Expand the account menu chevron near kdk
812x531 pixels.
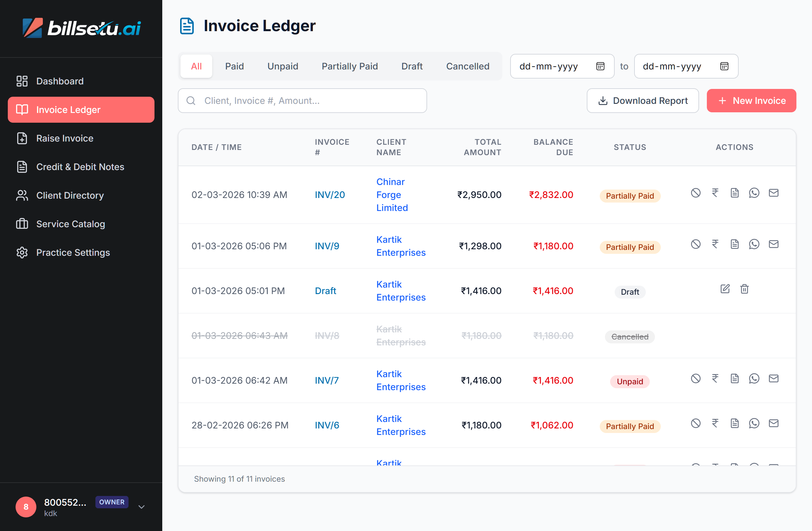click(x=141, y=507)
